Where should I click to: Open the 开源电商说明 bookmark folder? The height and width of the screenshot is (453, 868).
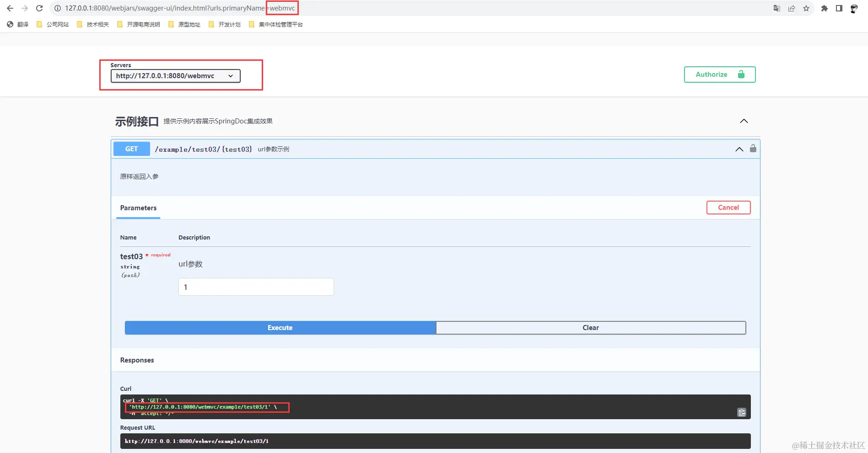click(139, 25)
